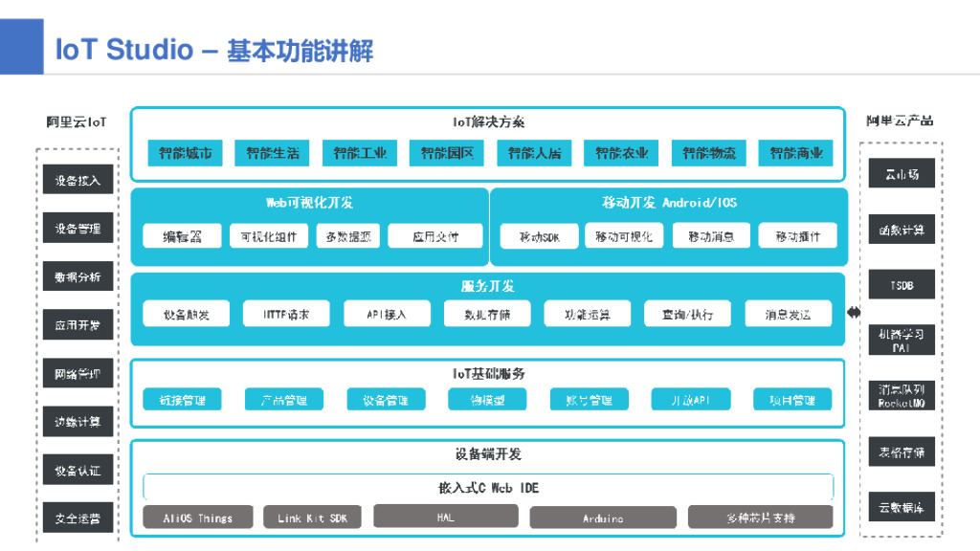Click the 安全运营 box
Image resolution: width=980 pixels, height=551 pixels.
pyautogui.click(x=78, y=518)
